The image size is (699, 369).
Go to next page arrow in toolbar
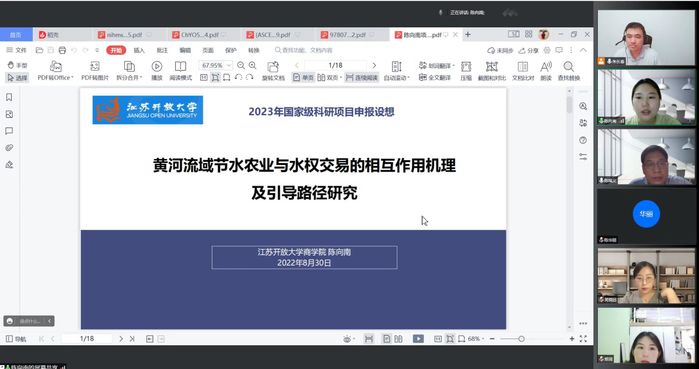(374, 66)
